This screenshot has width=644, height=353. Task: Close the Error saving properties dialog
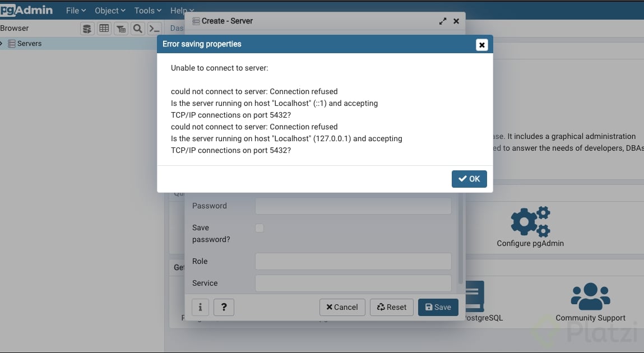pos(482,45)
